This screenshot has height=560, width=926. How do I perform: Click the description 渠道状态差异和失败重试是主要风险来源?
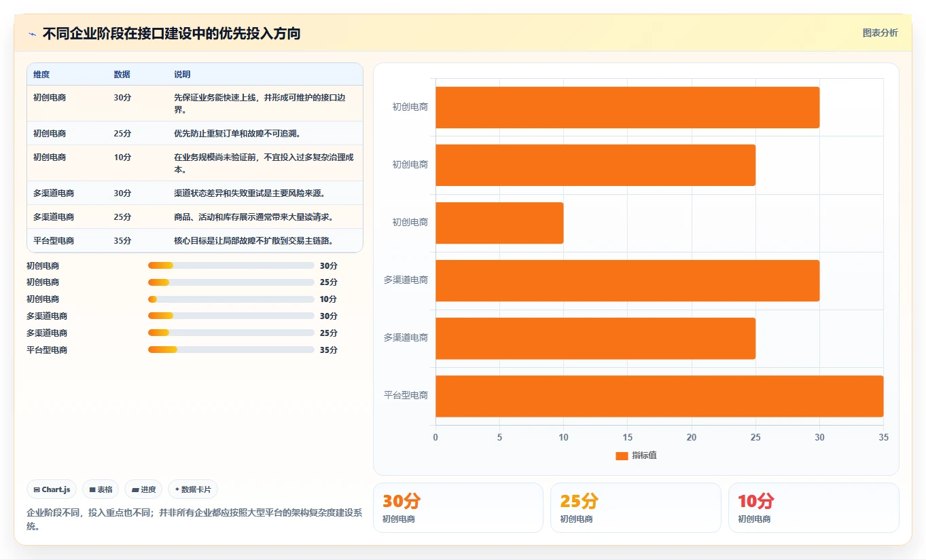[x=249, y=193]
